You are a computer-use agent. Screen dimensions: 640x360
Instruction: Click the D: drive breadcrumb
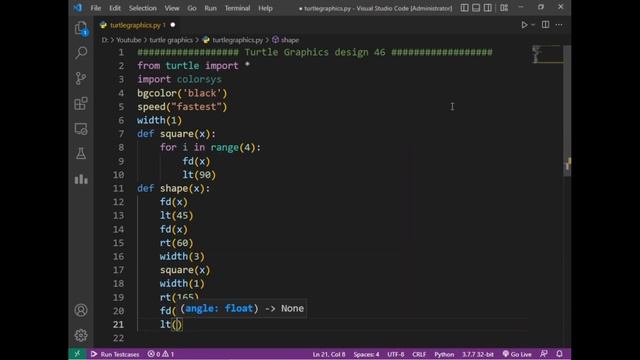pyautogui.click(x=105, y=40)
